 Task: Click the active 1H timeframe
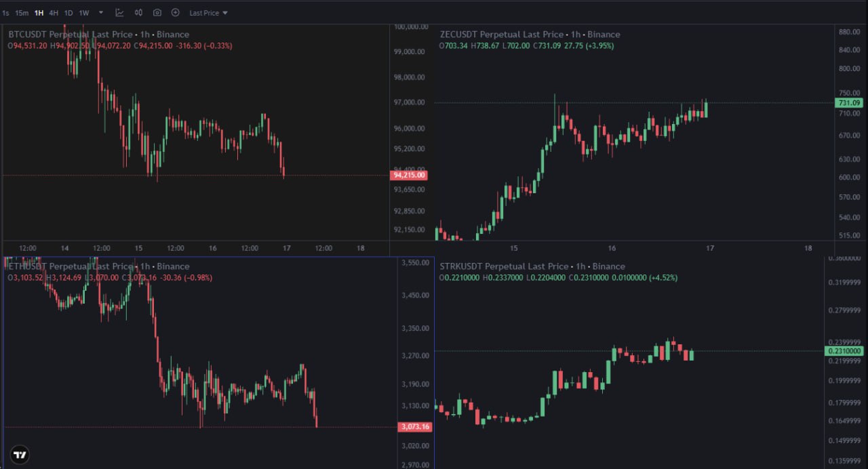[x=39, y=13]
